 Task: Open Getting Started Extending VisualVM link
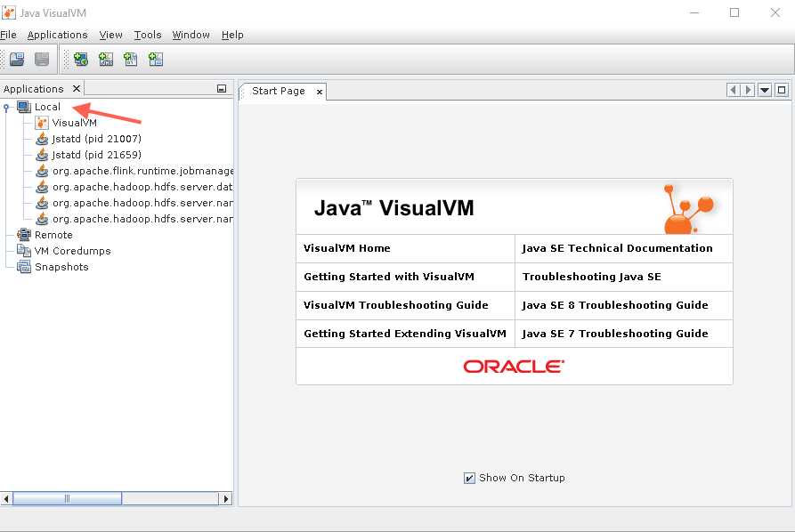point(404,334)
